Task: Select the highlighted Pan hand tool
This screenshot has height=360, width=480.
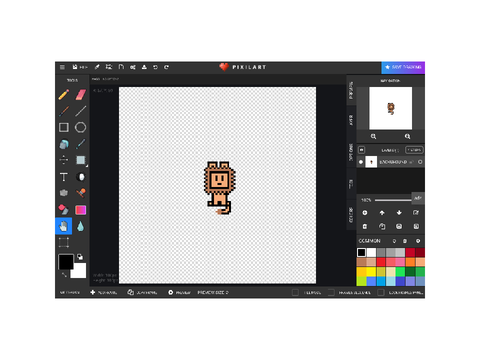Action: (x=64, y=226)
